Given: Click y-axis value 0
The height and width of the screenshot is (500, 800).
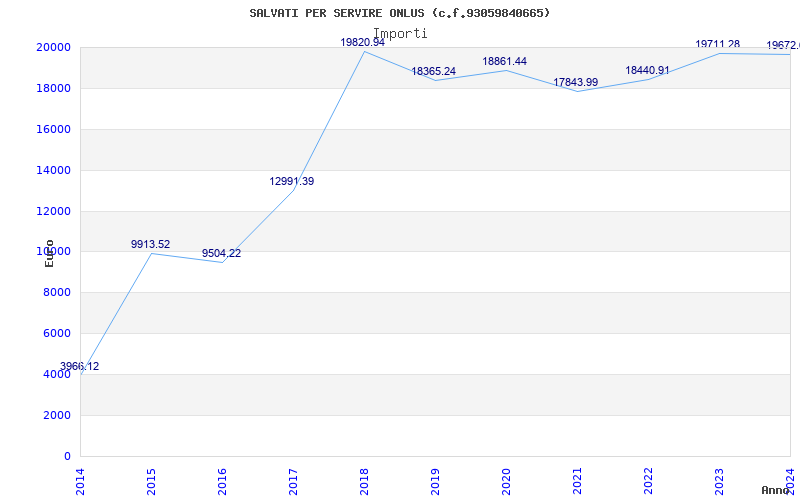Looking at the screenshot, I should click(x=67, y=456).
